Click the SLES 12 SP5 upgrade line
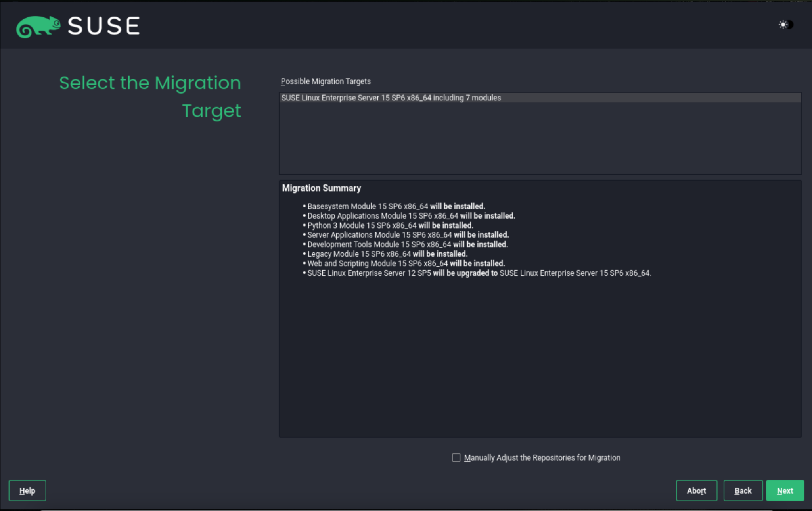Screen dimensions: 812x511 click(479, 273)
